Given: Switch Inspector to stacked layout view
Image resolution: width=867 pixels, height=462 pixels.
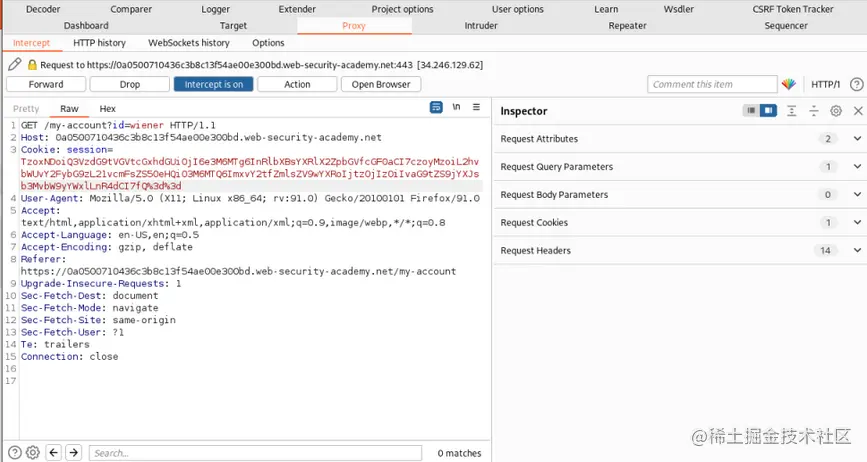Looking at the screenshot, I should coord(751,111).
